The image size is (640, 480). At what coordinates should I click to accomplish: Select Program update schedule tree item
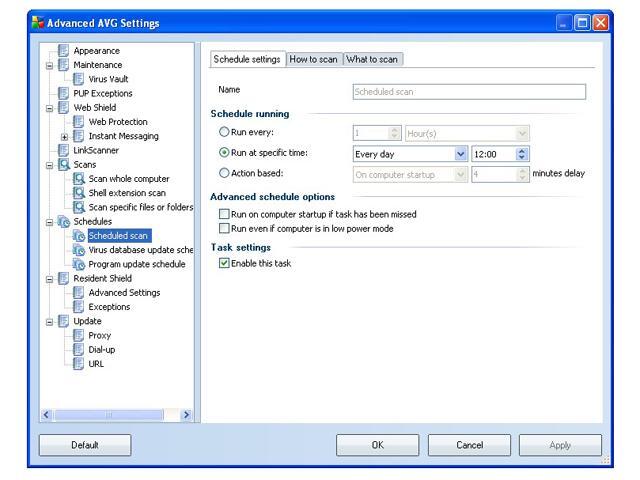click(x=137, y=264)
